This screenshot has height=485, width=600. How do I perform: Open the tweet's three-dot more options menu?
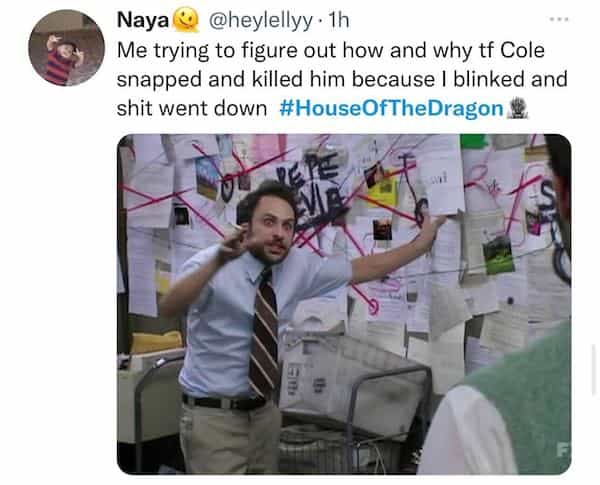559,19
